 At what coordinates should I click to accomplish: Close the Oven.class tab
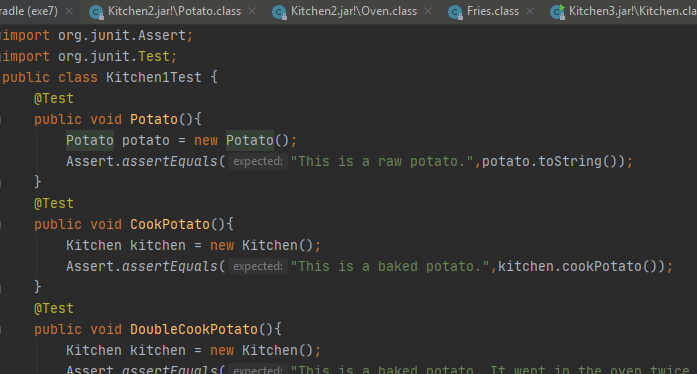coord(428,11)
